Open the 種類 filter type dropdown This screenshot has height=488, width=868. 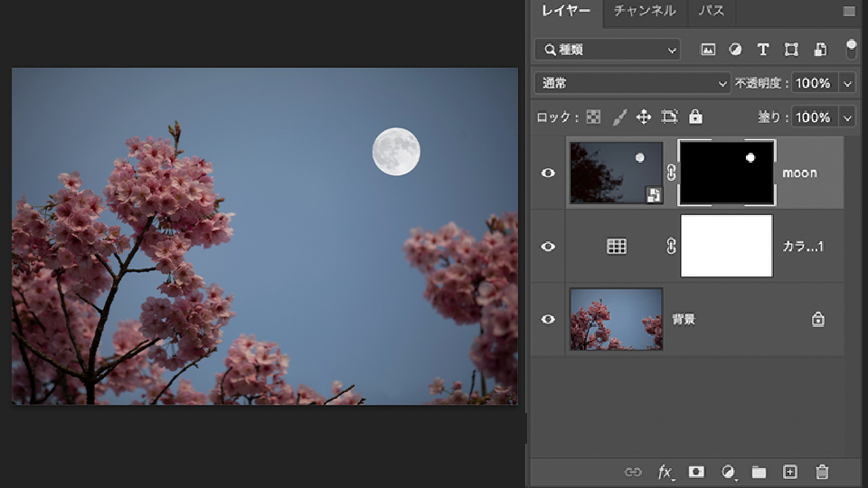click(x=608, y=50)
